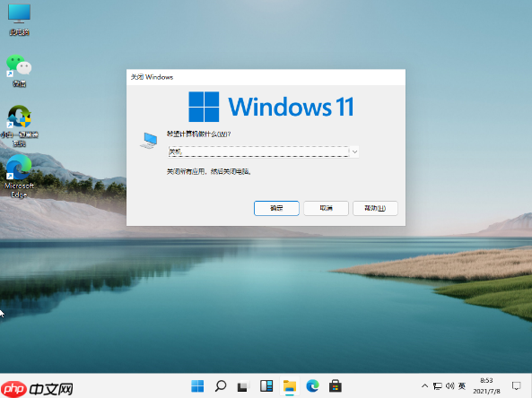Select the reinstall tool desktop shortcut
Screen dimensions: 532x398
click(x=20, y=125)
